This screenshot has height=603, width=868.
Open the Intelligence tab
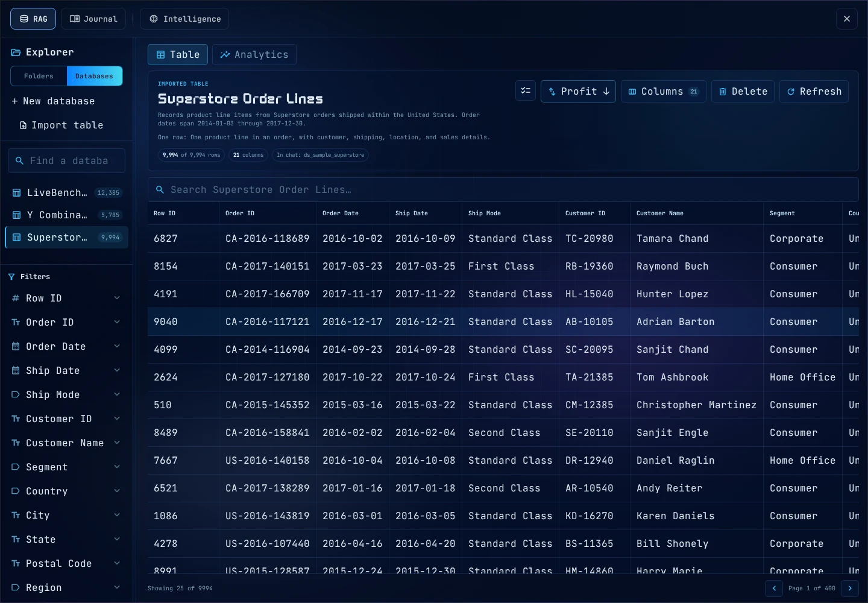tap(184, 19)
